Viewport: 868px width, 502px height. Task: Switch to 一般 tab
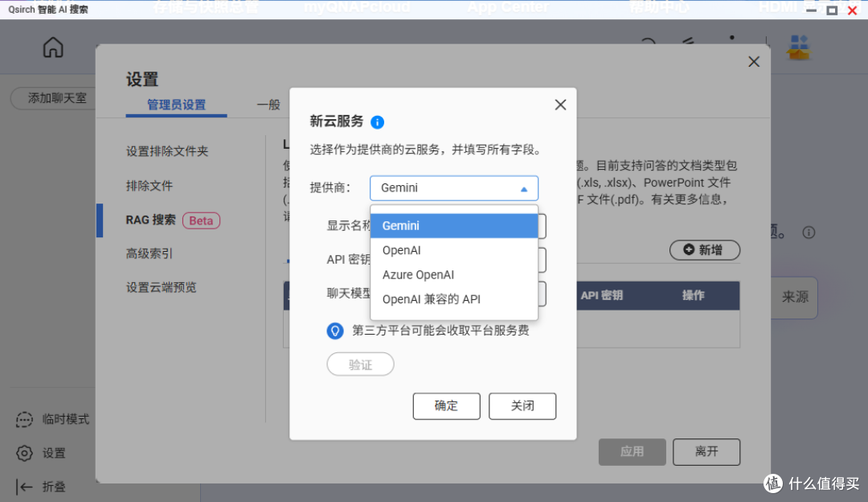pos(268,104)
